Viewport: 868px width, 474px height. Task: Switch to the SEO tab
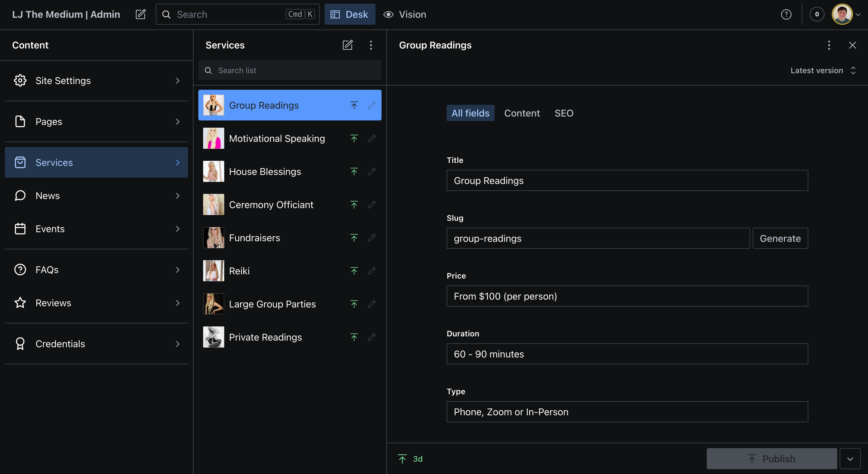[564, 113]
